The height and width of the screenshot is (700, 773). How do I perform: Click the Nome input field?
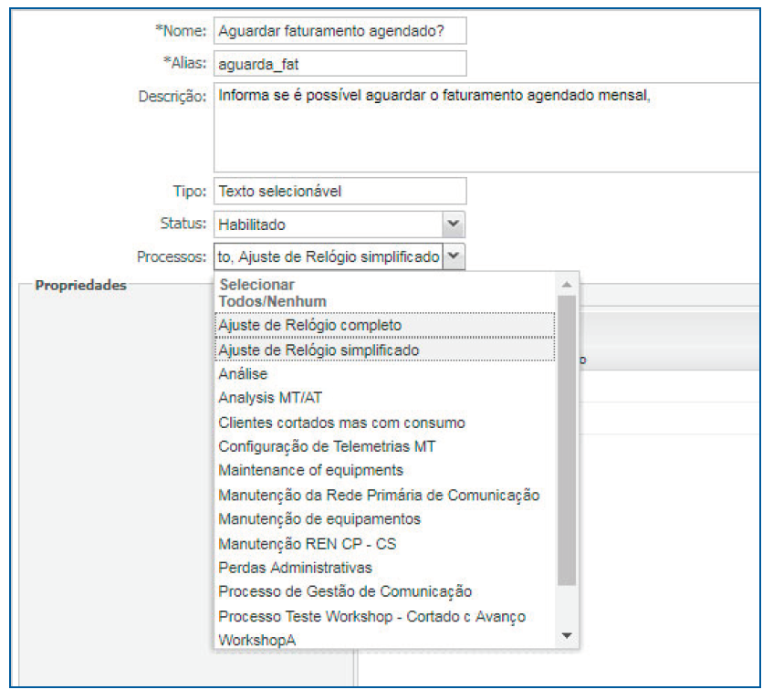pyautogui.click(x=339, y=30)
